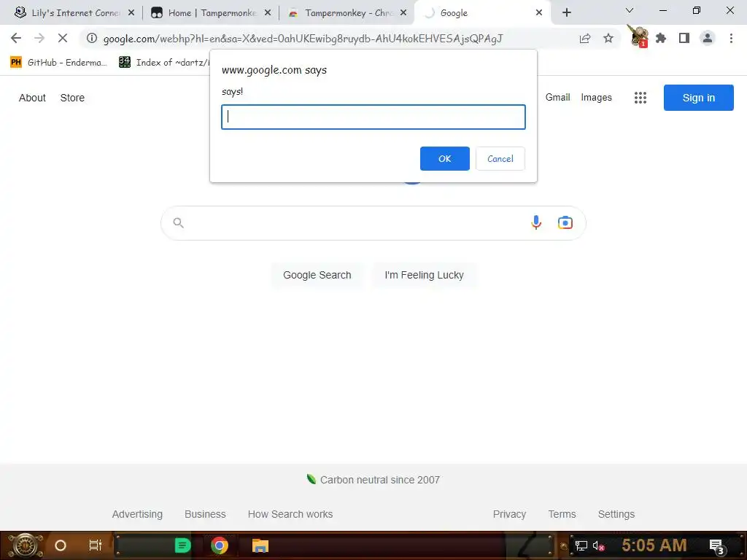
Task: Toggle the browser side panel icon
Action: click(x=684, y=38)
